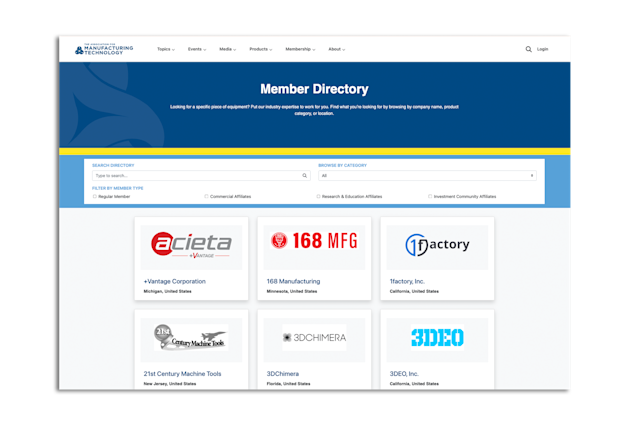Focus the Search Directory input field
Screen dimensions: 630x425
point(201,176)
